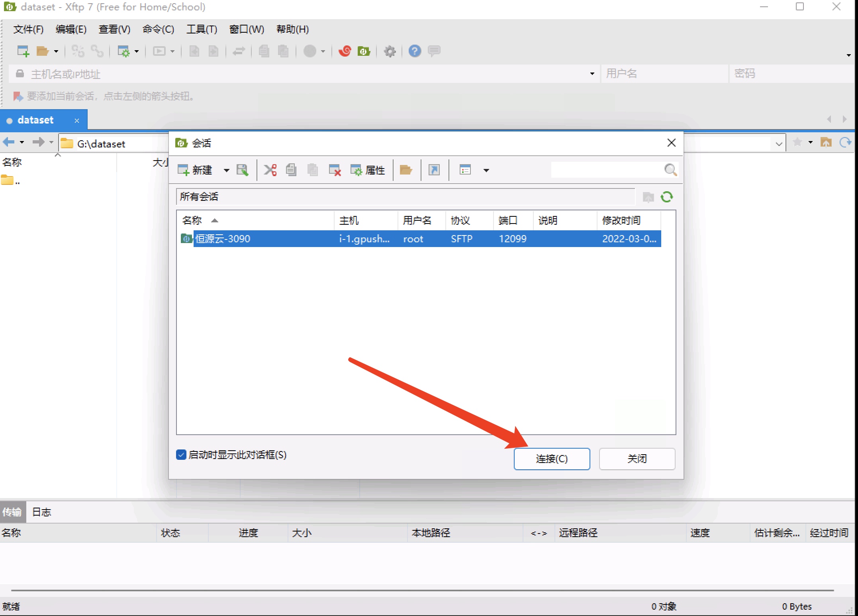Open the view mode dropdown arrow

click(486, 170)
